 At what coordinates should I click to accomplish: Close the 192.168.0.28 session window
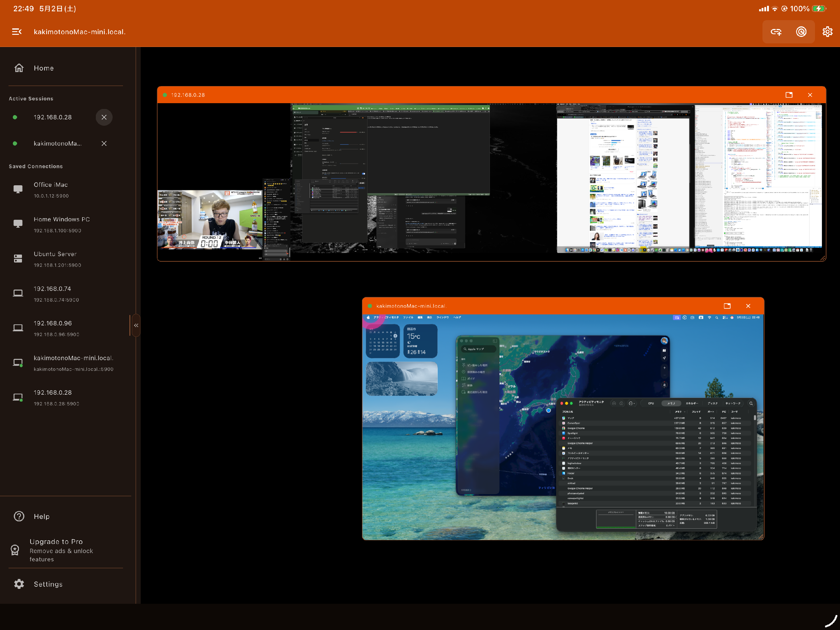coord(810,95)
